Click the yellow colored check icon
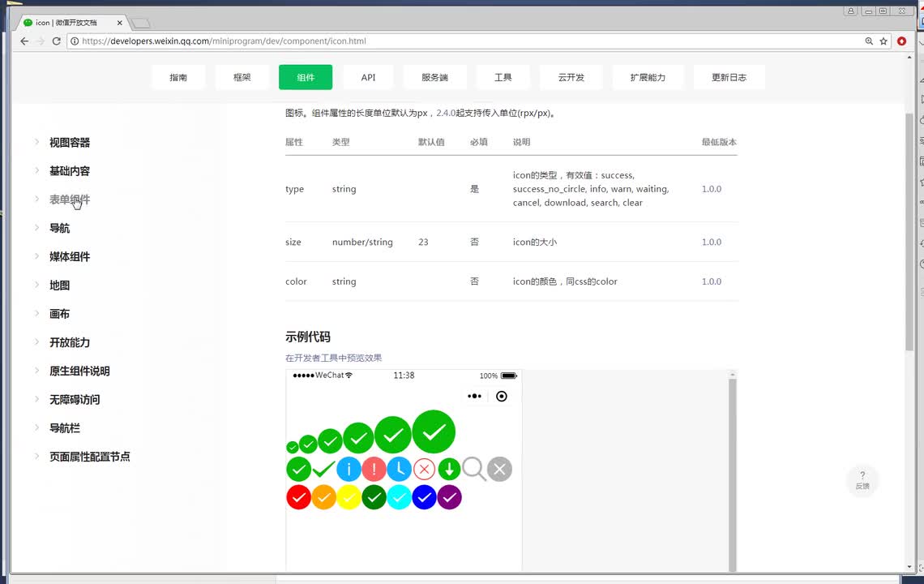This screenshot has height=584, width=924. point(349,497)
